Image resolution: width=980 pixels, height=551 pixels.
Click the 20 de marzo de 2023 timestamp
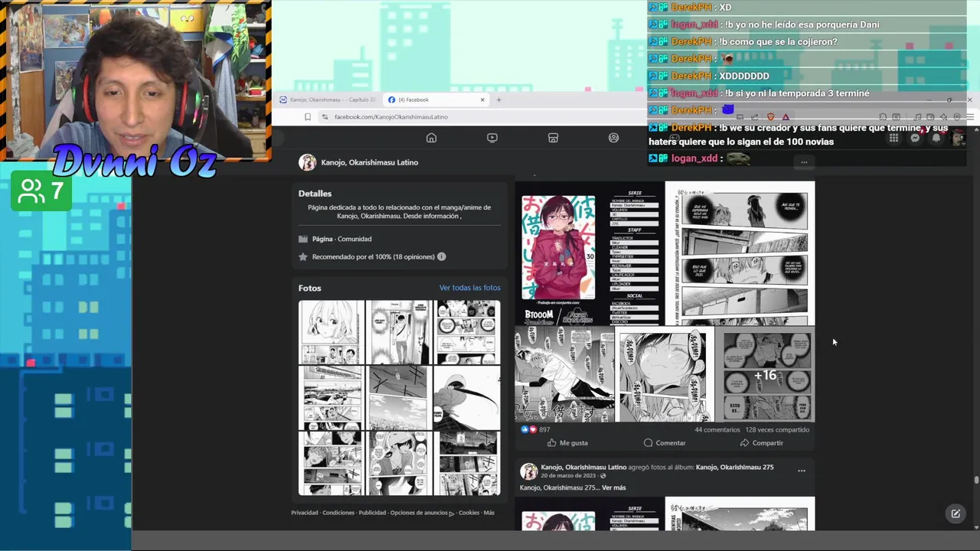coord(568,476)
